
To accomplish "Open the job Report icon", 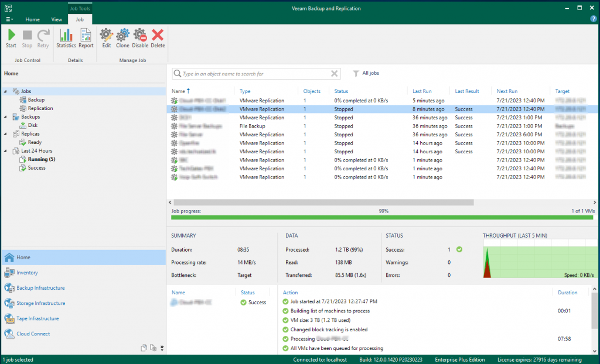I will [x=86, y=38].
